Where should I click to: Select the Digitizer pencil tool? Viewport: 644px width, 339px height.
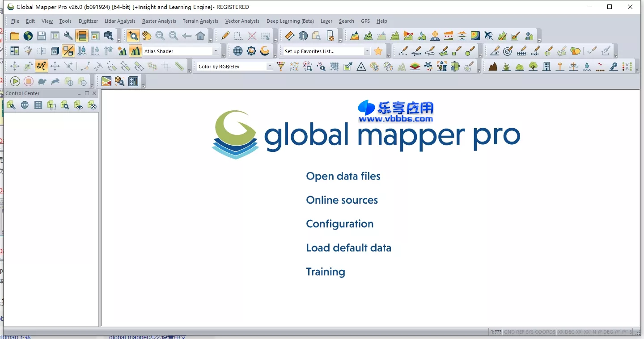(225, 35)
